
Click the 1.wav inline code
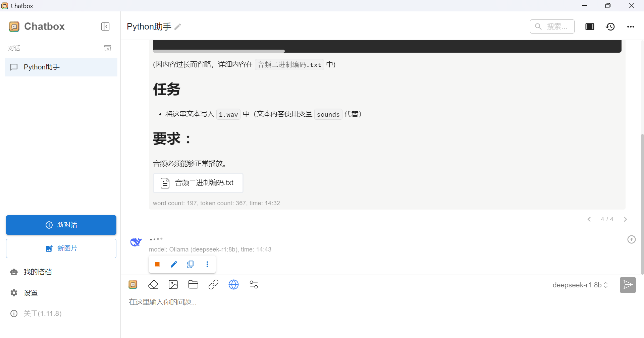tap(228, 114)
